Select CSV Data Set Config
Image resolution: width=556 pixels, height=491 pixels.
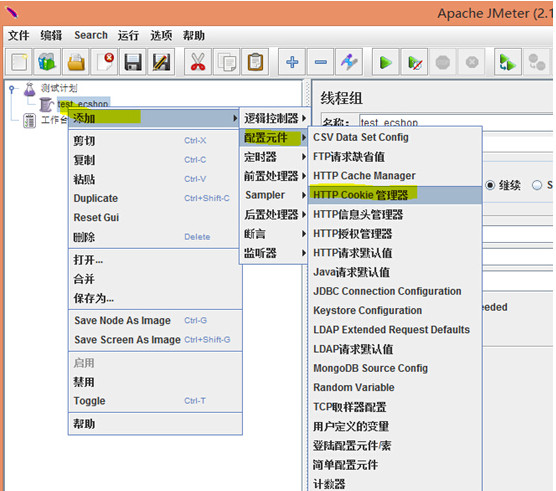[395, 137]
